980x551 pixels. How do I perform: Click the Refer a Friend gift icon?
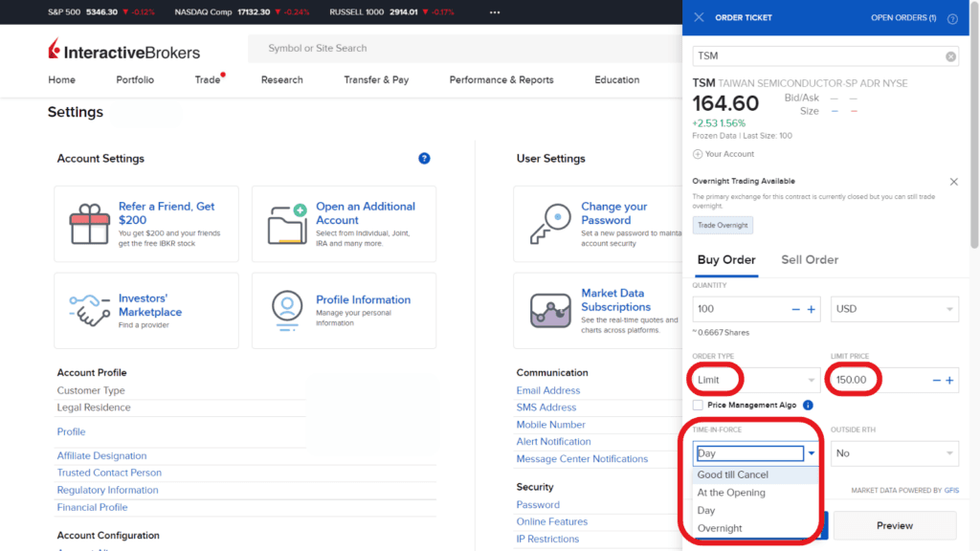pos(91,222)
